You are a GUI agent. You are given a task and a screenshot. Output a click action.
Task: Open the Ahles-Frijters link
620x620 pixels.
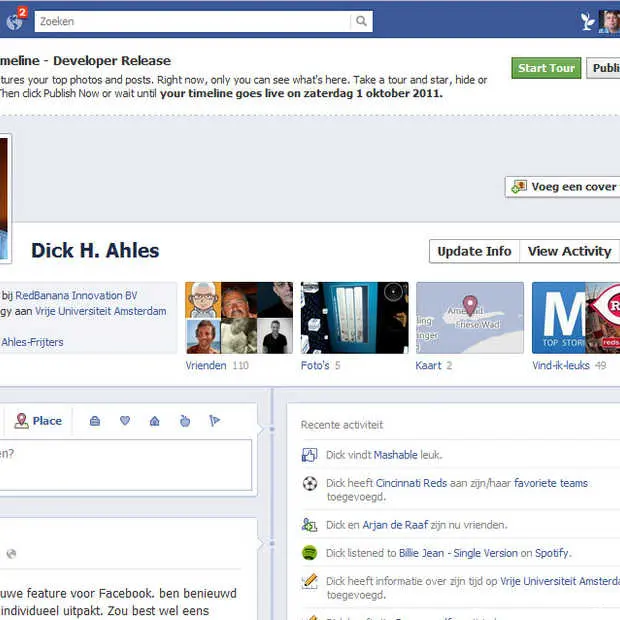(x=32, y=342)
